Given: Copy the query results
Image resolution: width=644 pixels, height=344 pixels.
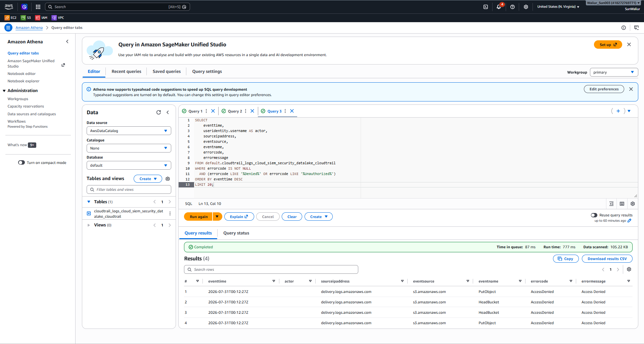Looking at the screenshot, I should pyautogui.click(x=566, y=259).
